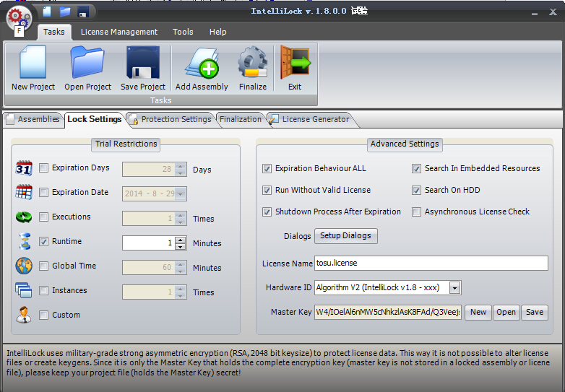Toggle Run Without Valid License
Image resolution: width=565 pixels, height=392 pixels.
pyautogui.click(x=267, y=190)
